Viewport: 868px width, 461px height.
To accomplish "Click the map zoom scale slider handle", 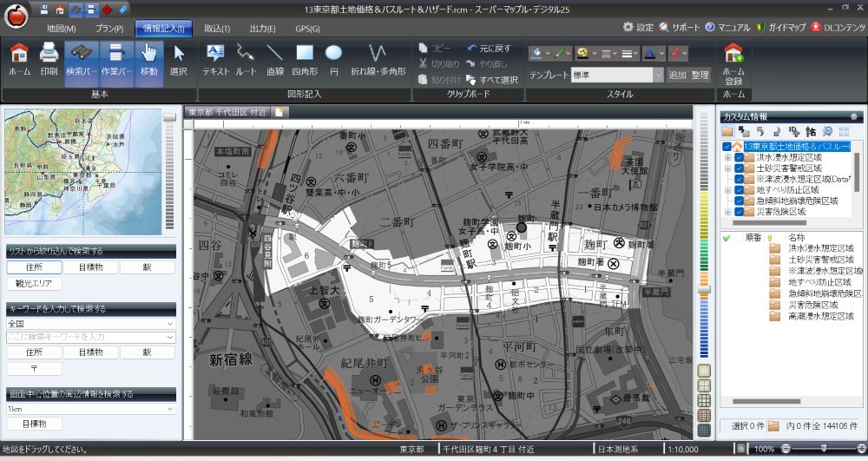I will click(705, 289).
